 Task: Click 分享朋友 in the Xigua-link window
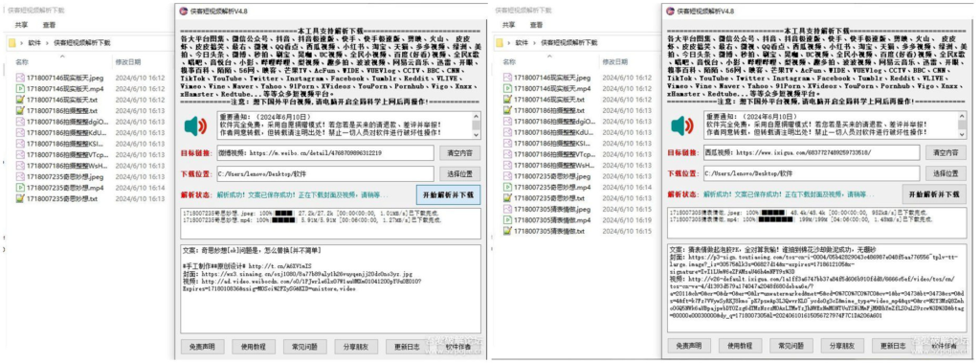[842, 346]
